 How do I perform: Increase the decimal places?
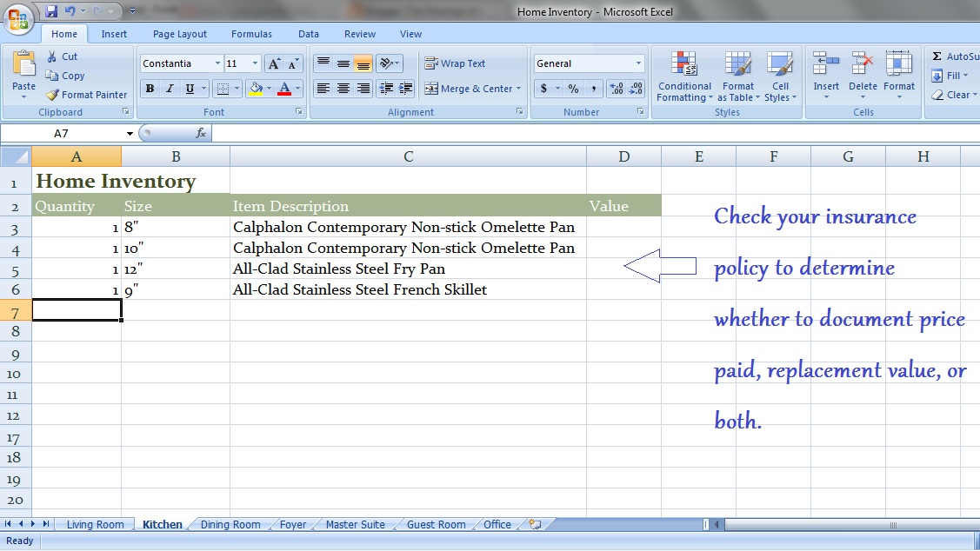[x=617, y=89]
